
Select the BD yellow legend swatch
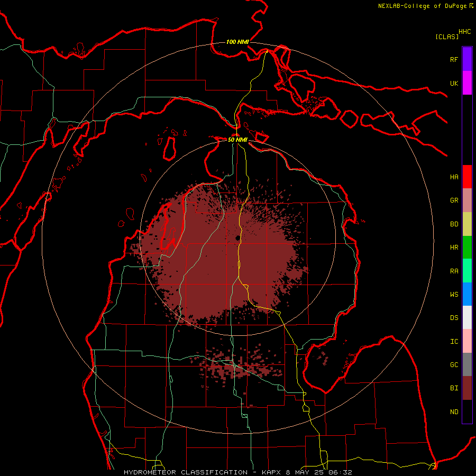click(x=467, y=224)
